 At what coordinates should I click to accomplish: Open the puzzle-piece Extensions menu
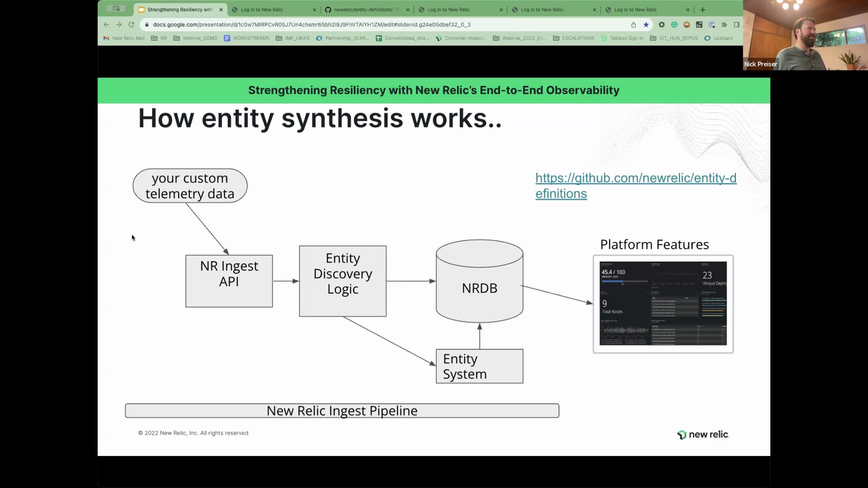pos(724,24)
